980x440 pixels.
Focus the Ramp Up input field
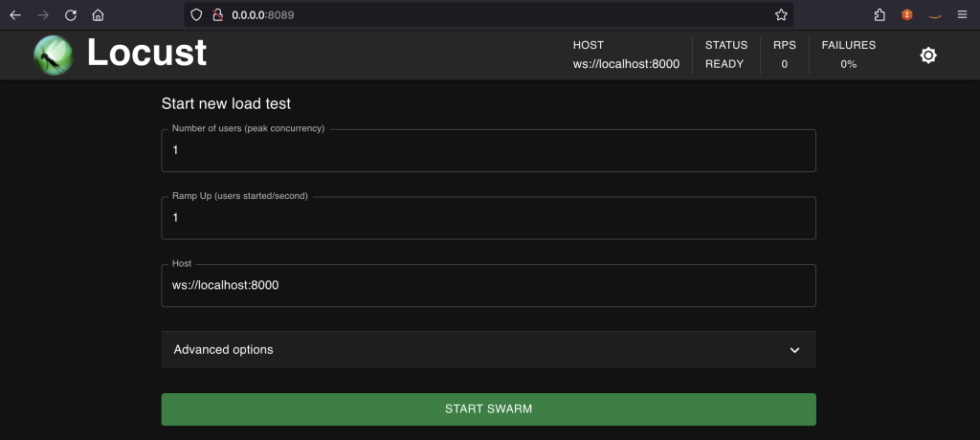pyautogui.click(x=488, y=218)
